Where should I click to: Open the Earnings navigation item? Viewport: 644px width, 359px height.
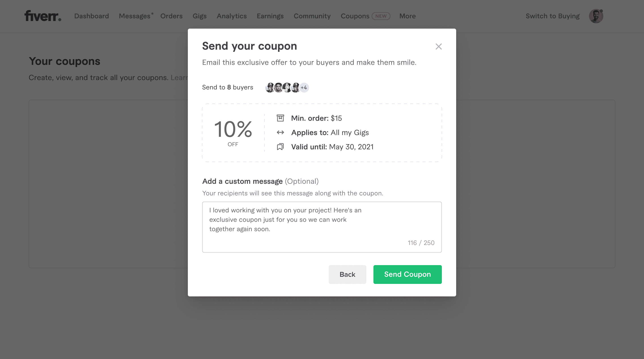coord(270,16)
